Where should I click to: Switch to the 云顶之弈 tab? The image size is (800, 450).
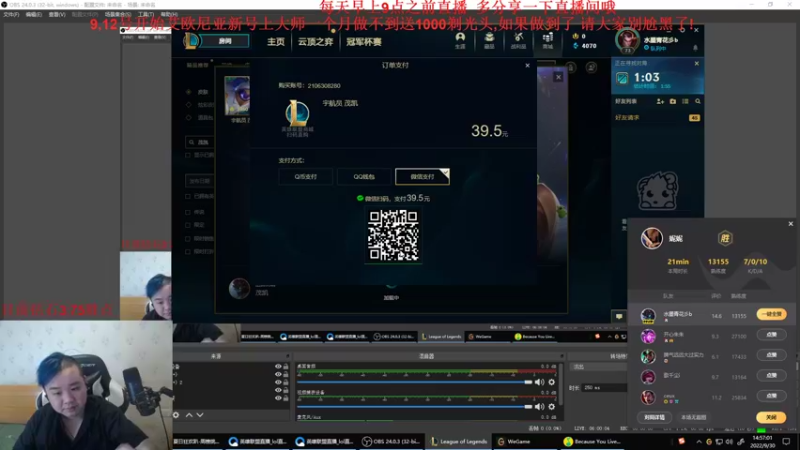[x=315, y=42]
